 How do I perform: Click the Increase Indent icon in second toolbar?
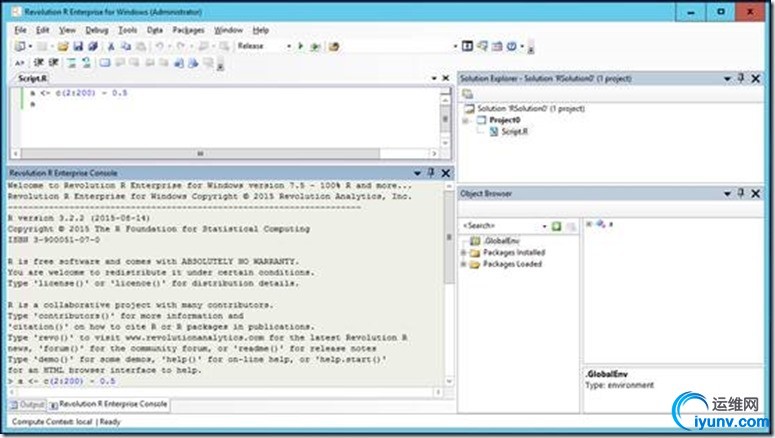click(x=53, y=62)
